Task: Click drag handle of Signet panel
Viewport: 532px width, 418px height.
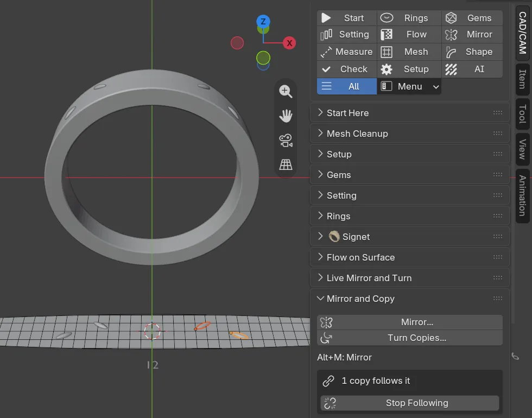Action: 498,237
